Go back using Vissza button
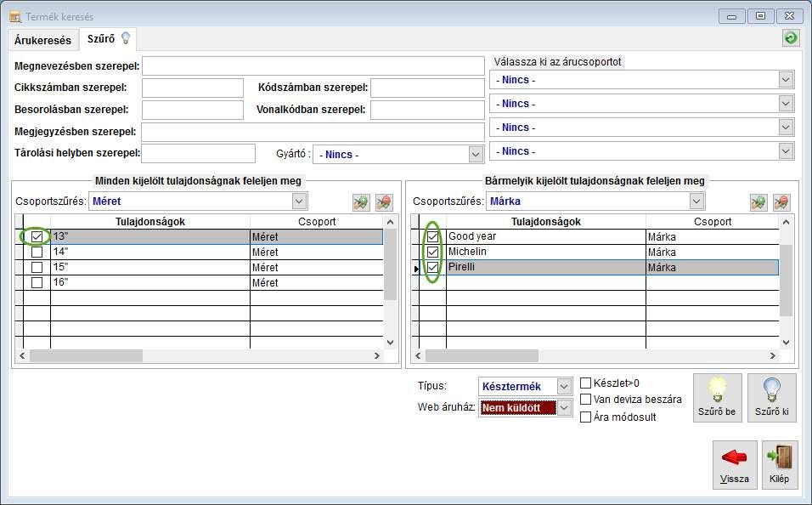Viewport: 812px width, 505px height. coord(735,464)
